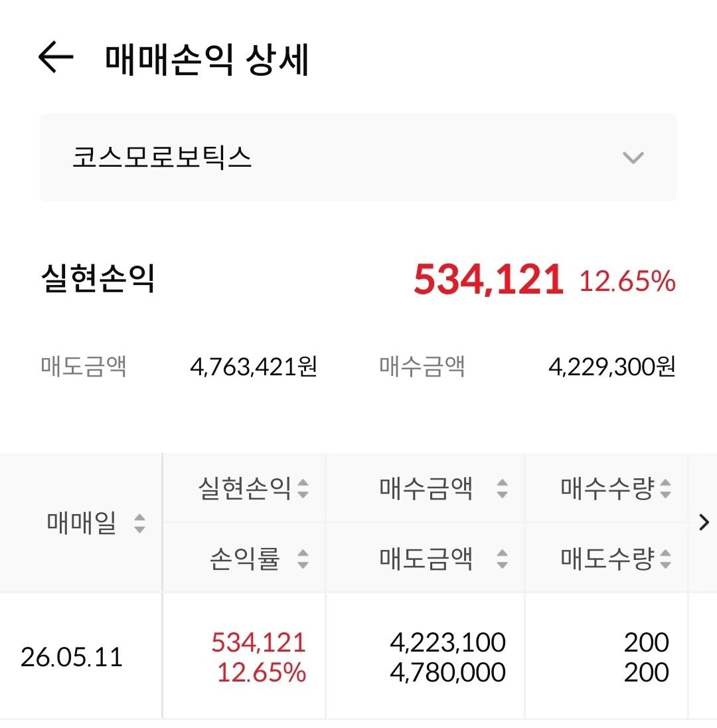
Task: Go back using the left arrow icon
Action: click(x=56, y=57)
